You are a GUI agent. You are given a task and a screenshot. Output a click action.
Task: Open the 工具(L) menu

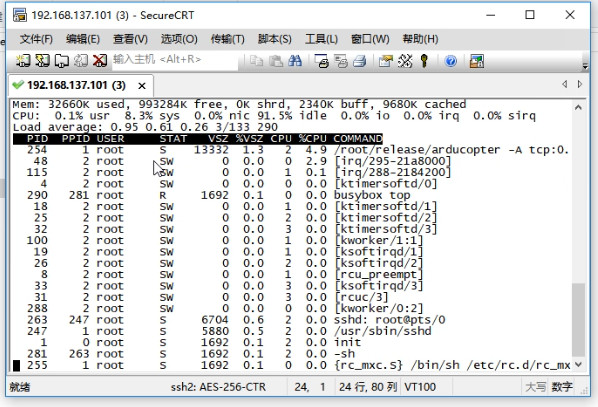321,39
